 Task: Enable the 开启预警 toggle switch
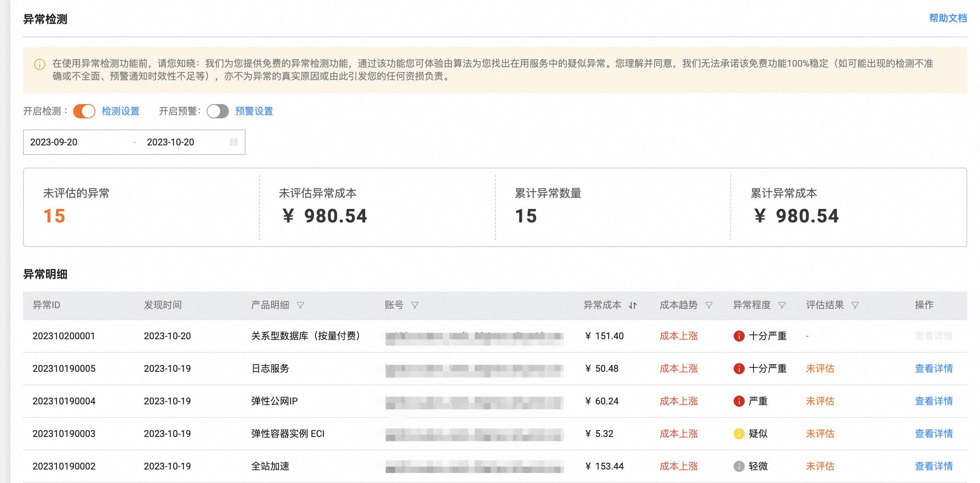coord(218,111)
